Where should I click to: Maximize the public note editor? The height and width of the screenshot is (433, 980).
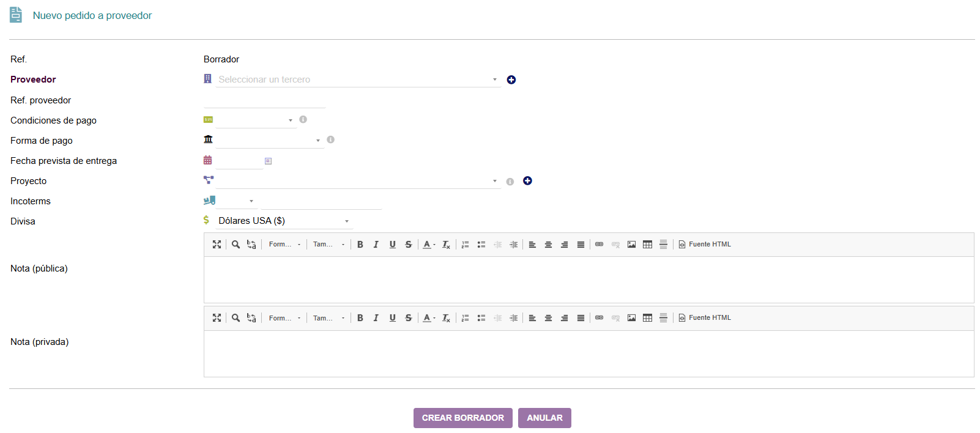[x=217, y=245]
